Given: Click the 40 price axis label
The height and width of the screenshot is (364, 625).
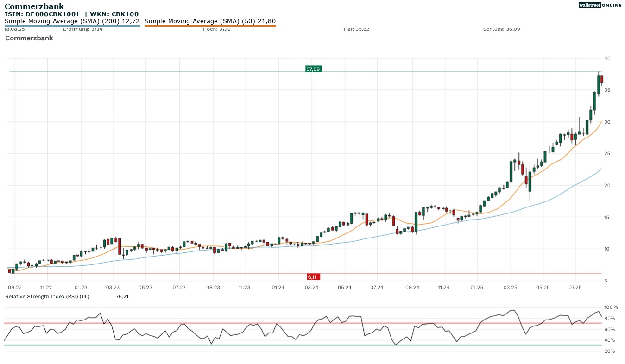Looking at the screenshot, I should tap(607, 58).
